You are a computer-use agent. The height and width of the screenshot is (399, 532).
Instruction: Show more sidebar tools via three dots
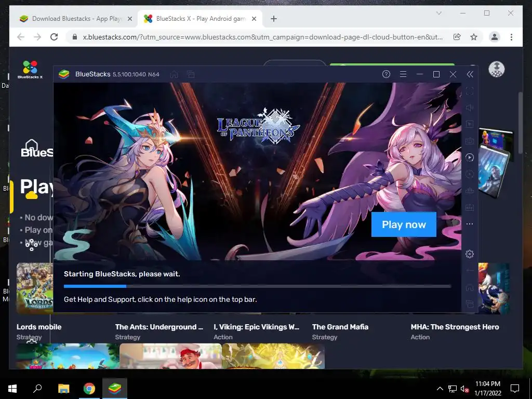pyautogui.click(x=470, y=224)
